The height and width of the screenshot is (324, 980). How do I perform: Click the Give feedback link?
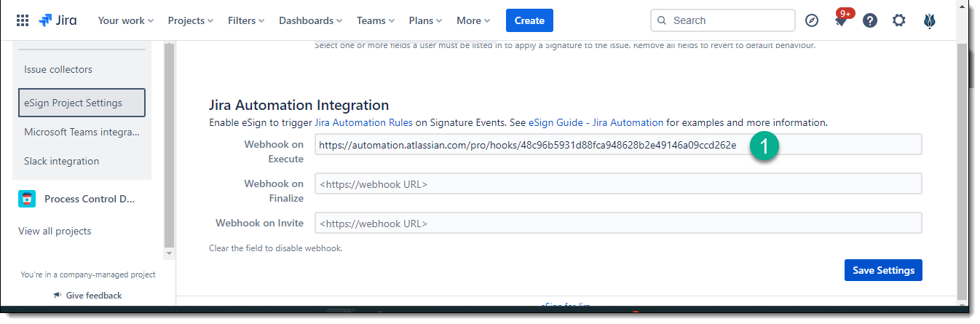(x=93, y=295)
